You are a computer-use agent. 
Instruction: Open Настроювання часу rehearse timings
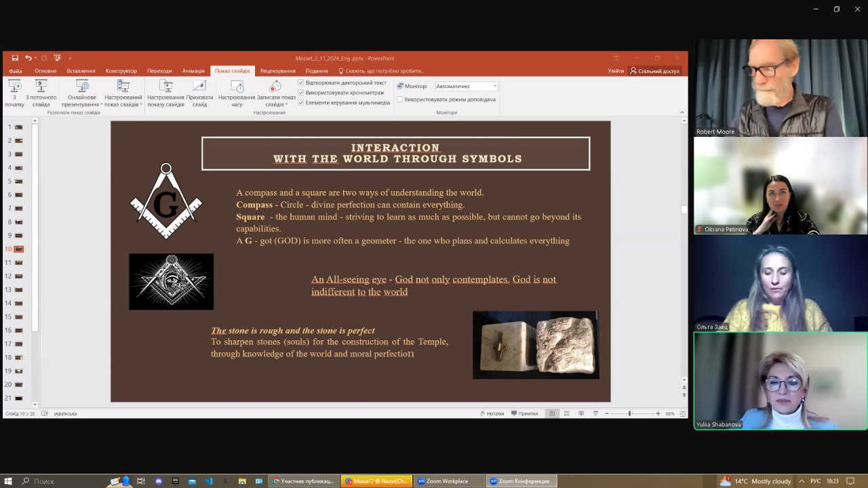click(x=237, y=93)
